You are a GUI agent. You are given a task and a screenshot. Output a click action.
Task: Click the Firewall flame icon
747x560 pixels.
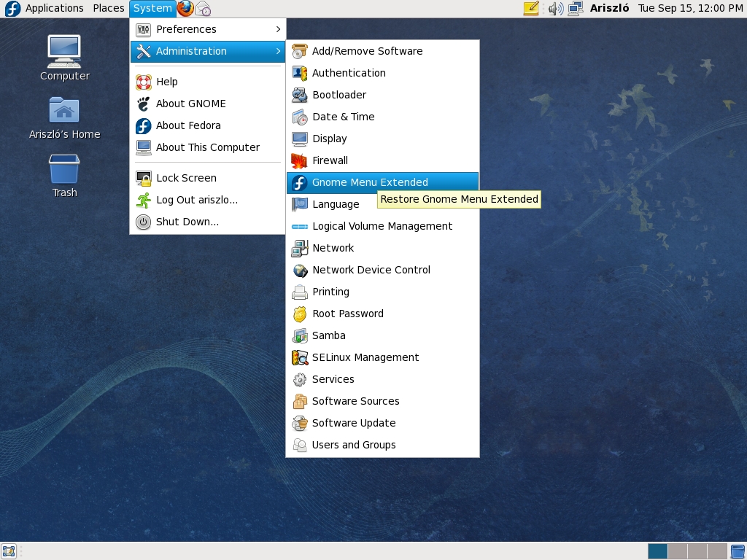tap(300, 160)
